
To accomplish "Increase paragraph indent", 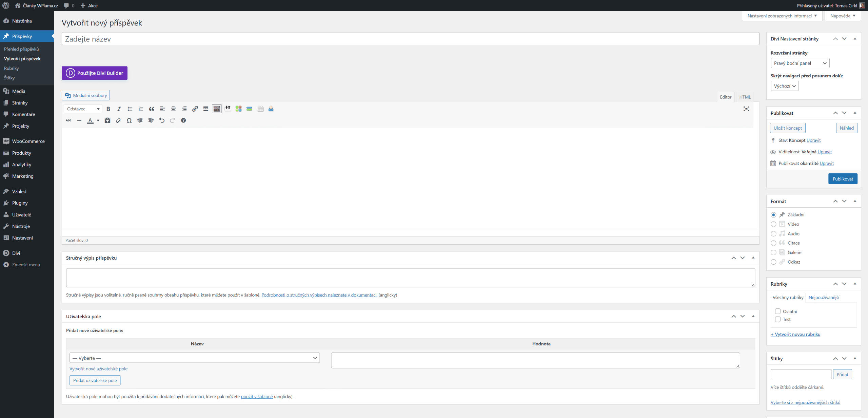I will (x=151, y=120).
